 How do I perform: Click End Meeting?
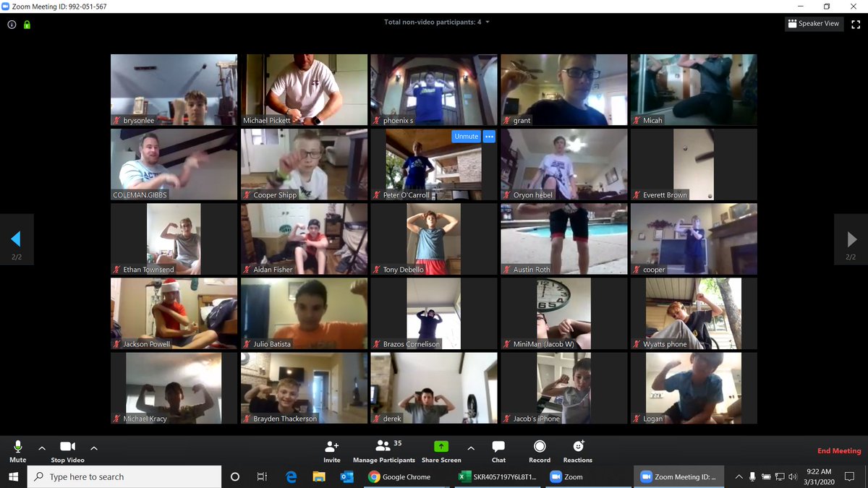click(x=839, y=451)
